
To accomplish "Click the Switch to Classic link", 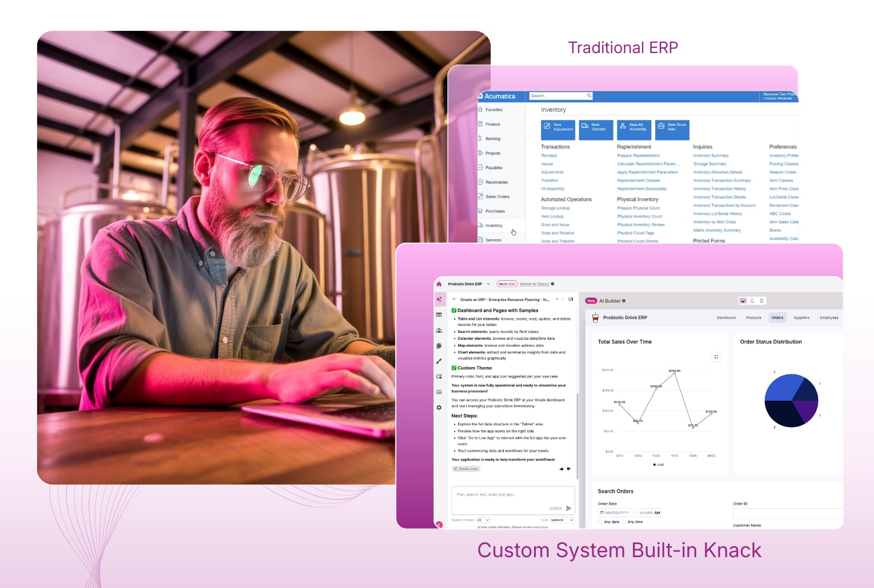I will tap(535, 284).
